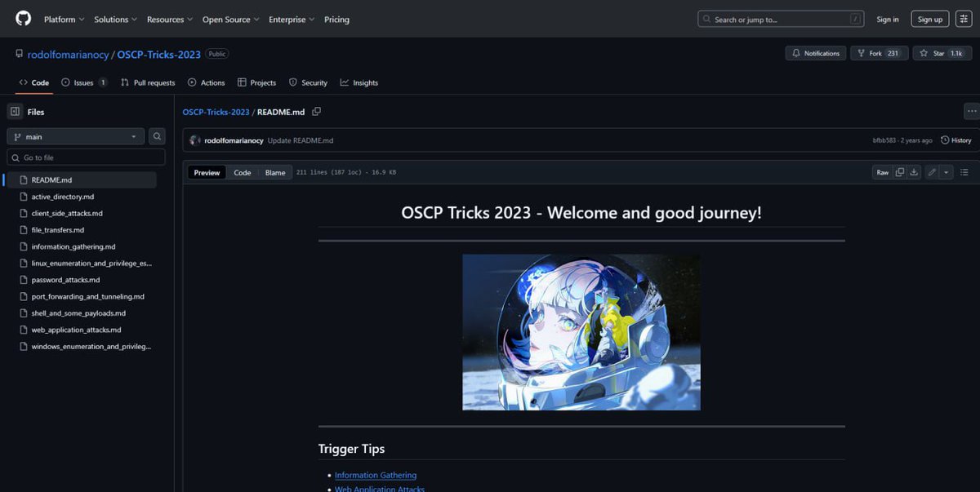Screen dimensions: 980x492
Task: Click the anime astronaut README image
Action: pyautogui.click(x=581, y=332)
